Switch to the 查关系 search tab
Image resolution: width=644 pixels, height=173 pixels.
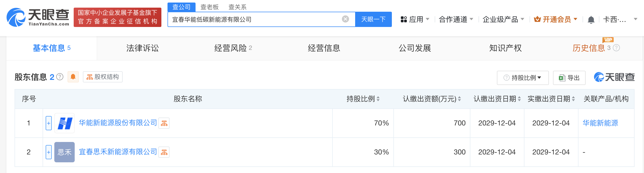(238, 7)
